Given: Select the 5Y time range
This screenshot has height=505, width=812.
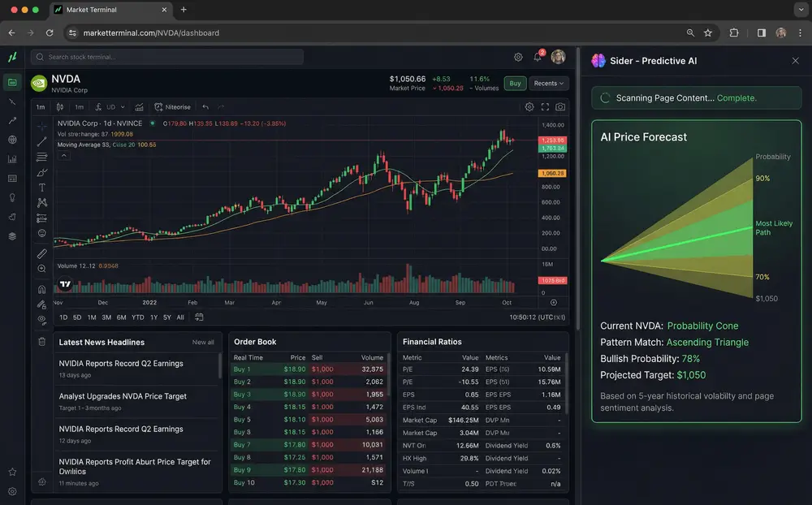Looking at the screenshot, I should point(166,317).
